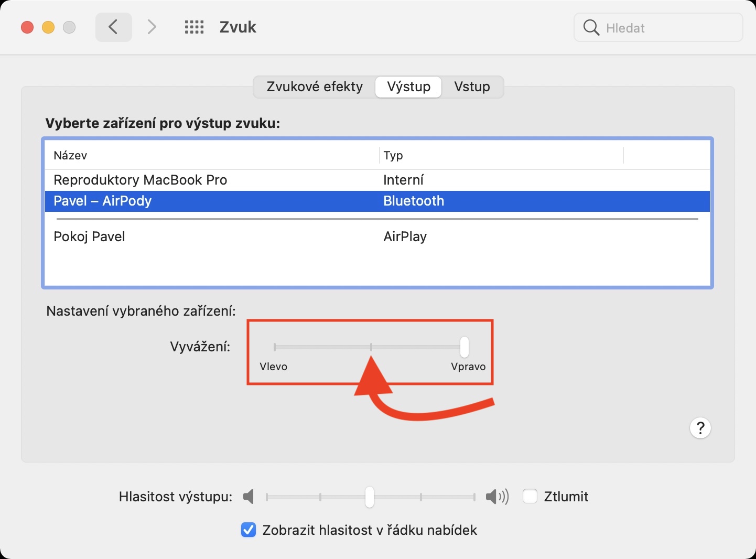Viewport: 756px width, 559px height.
Task: Click the Vyvážení balance slider thumb
Action: [x=464, y=347]
